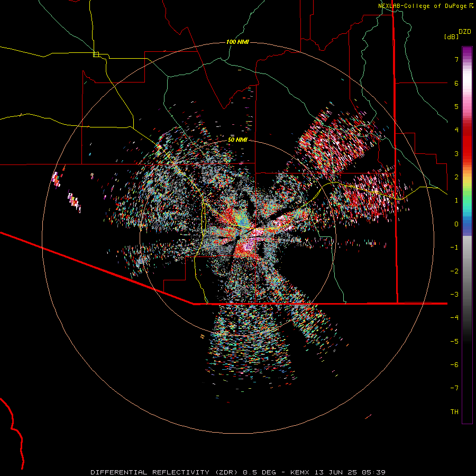
Task: Click the 0 value on the color scale
Action: pyautogui.click(x=456, y=224)
